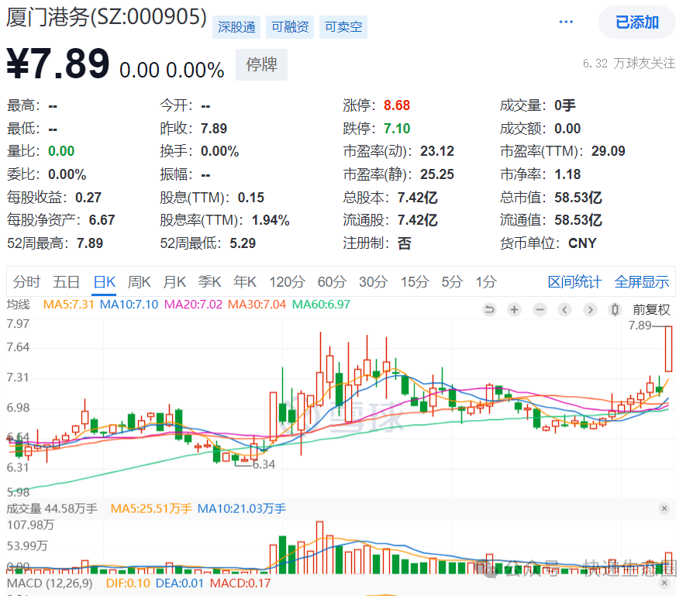
Task: Close the volume indicator panel
Action: (x=664, y=508)
